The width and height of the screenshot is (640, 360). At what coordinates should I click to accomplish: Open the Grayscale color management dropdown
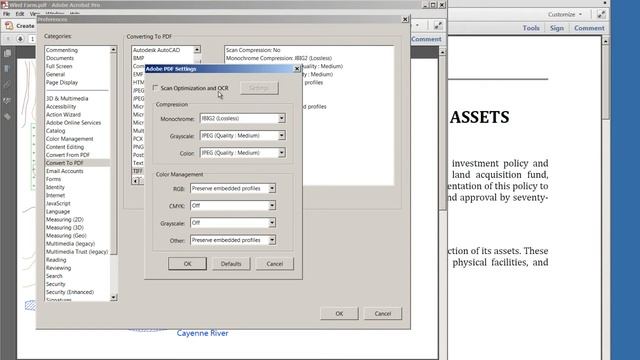[272, 223]
